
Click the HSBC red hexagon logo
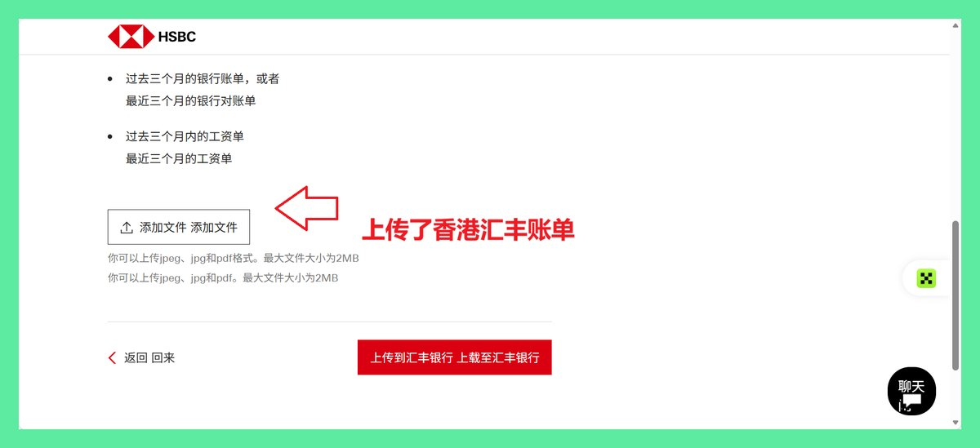pos(131,37)
